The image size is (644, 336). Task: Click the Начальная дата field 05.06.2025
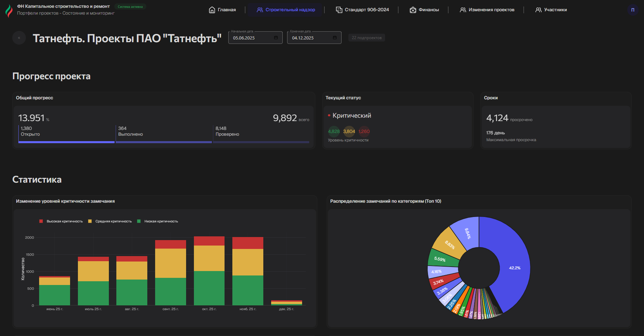tap(250, 38)
